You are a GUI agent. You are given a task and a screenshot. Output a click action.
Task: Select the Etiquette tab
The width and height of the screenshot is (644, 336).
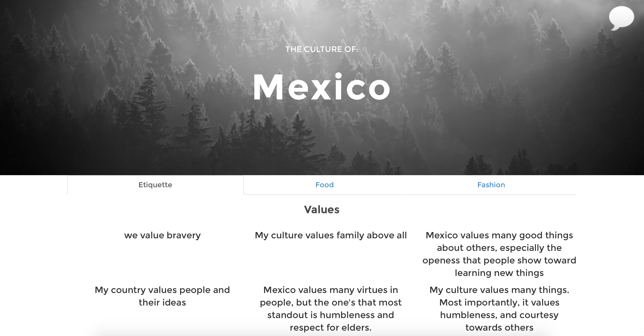155,185
